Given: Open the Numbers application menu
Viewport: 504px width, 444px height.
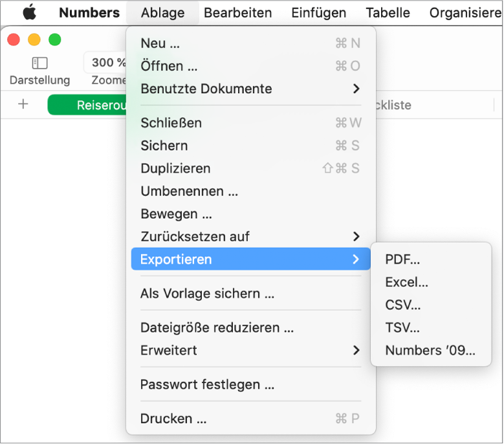Looking at the screenshot, I should [89, 13].
